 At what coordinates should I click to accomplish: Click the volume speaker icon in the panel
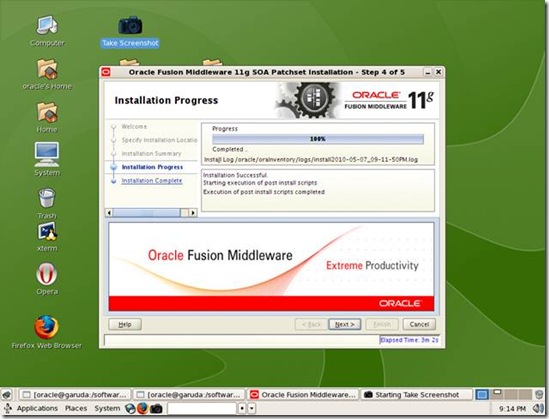537,408
